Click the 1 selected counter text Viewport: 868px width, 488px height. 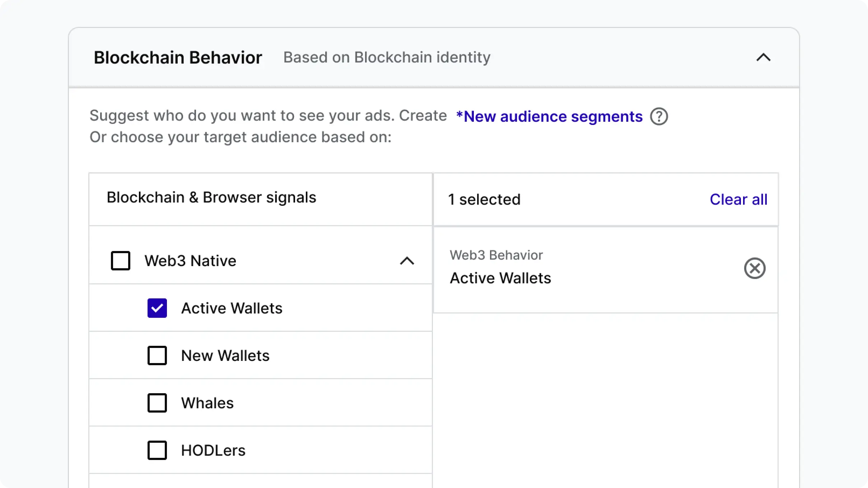point(484,200)
